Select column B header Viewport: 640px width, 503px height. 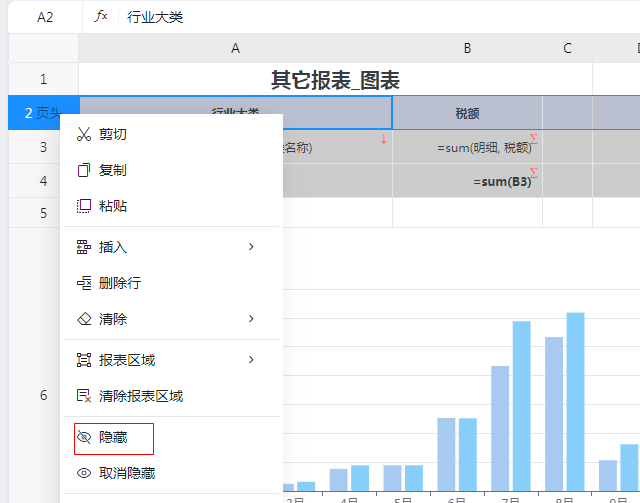467,48
